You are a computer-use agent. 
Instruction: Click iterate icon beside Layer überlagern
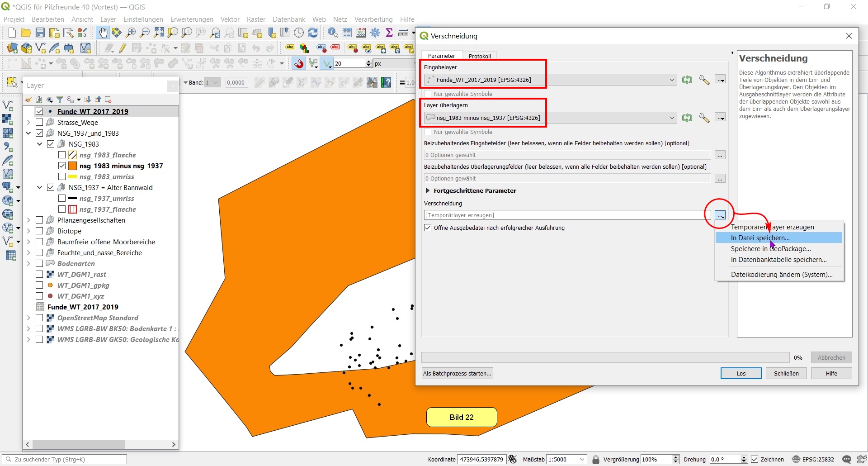click(687, 118)
